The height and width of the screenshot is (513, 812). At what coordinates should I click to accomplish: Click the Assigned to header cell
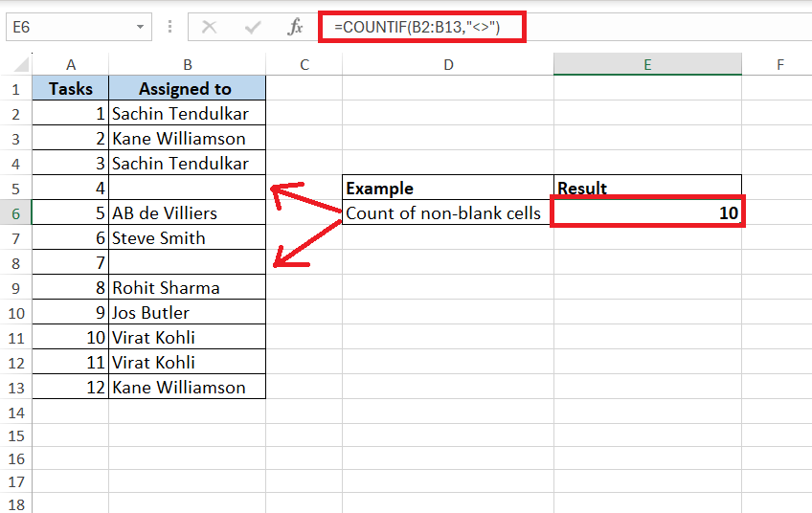click(x=188, y=88)
